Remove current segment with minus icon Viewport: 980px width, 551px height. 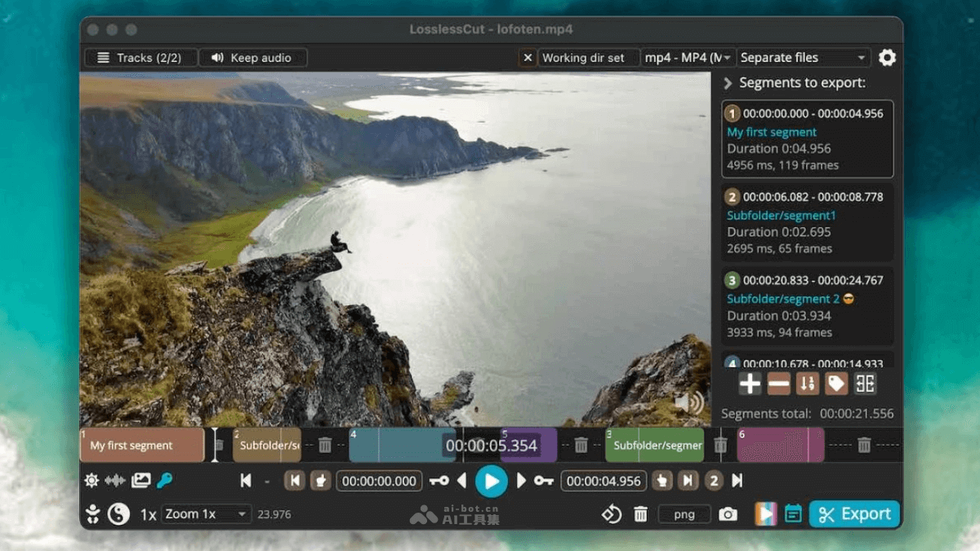pos(778,384)
